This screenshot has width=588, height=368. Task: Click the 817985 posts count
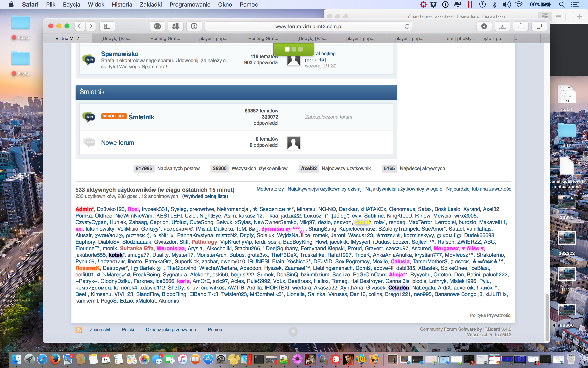144,168
